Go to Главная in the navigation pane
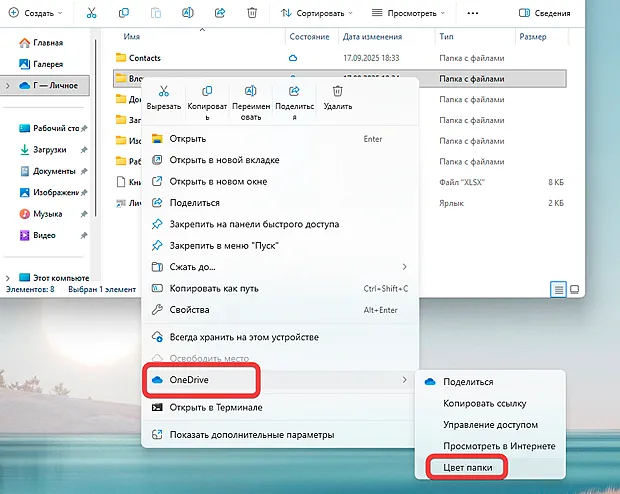This screenshot has height=494, width=620. [41, 43]
